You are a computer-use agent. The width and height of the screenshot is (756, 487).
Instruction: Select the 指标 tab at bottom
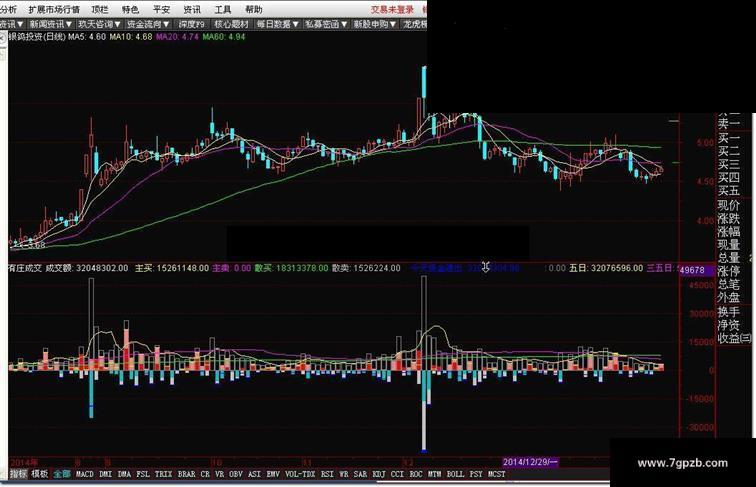click(x=18, y=474)
